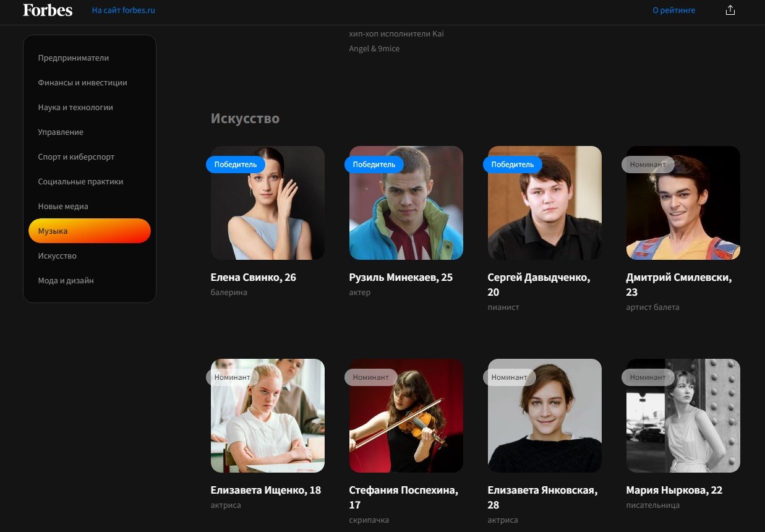Click the 'Победитель' badge on Сергей Давыдченко
Viewport: 765px width, 532px height.
tap(512, 164)
